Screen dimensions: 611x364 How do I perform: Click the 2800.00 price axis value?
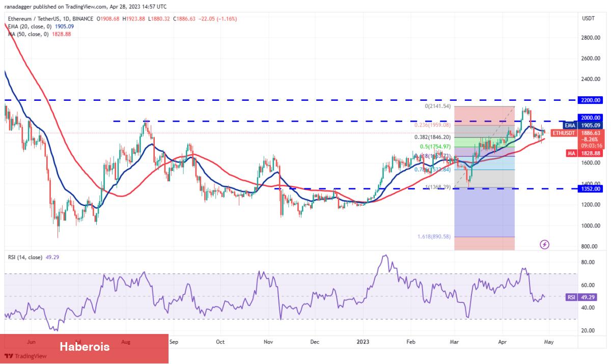click(x=591, y=38)
